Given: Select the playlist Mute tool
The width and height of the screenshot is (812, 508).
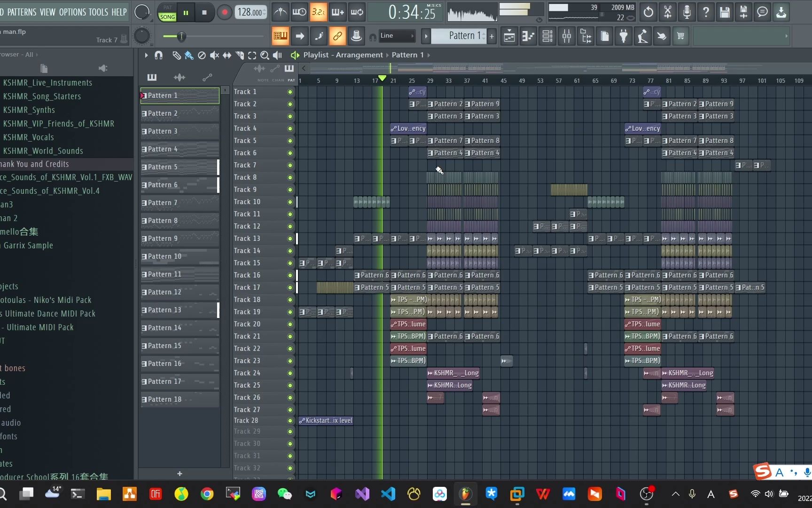Looking at the screenshot, I should 214,56.
